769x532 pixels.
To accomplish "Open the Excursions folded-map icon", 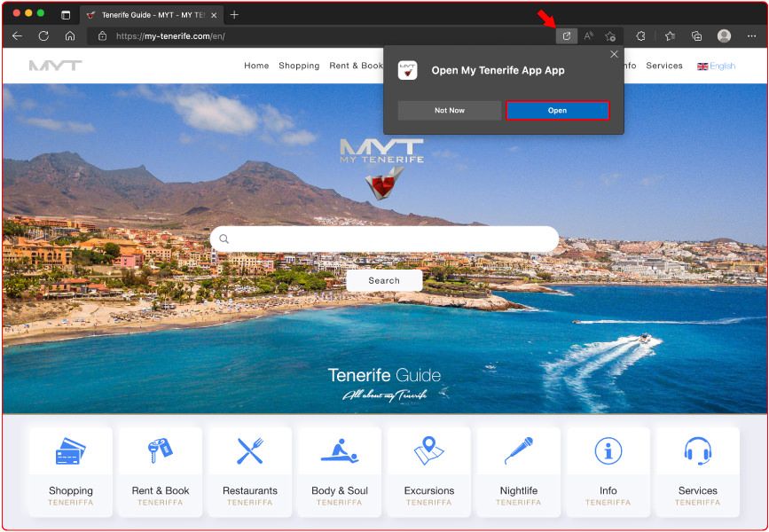I will tap(428, 452).
